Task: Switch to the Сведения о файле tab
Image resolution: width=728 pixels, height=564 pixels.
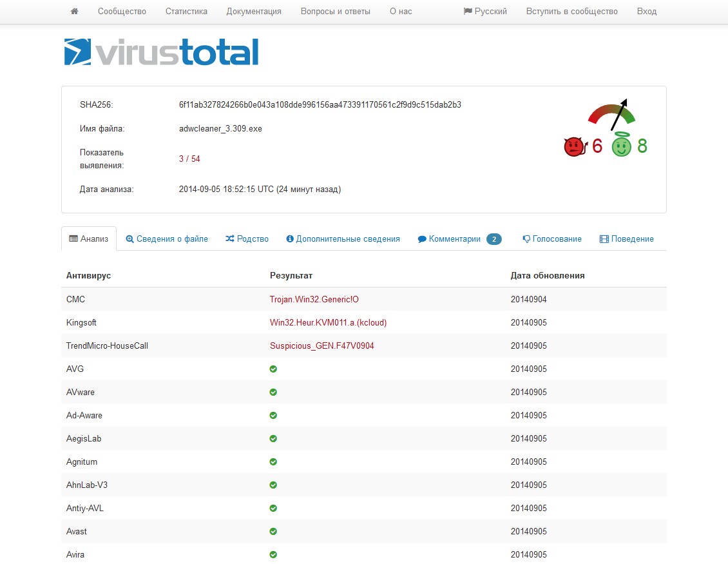Action: (167, 238)
